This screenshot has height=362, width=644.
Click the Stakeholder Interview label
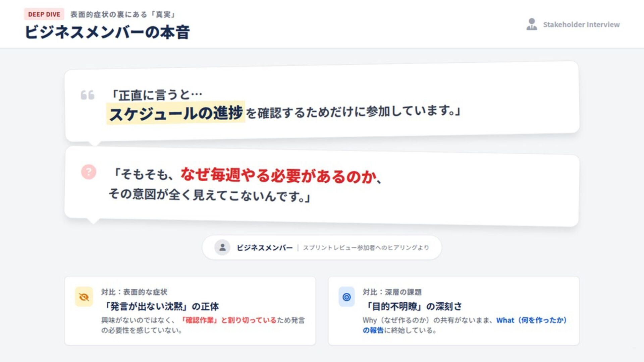click(x=581, y=24)
